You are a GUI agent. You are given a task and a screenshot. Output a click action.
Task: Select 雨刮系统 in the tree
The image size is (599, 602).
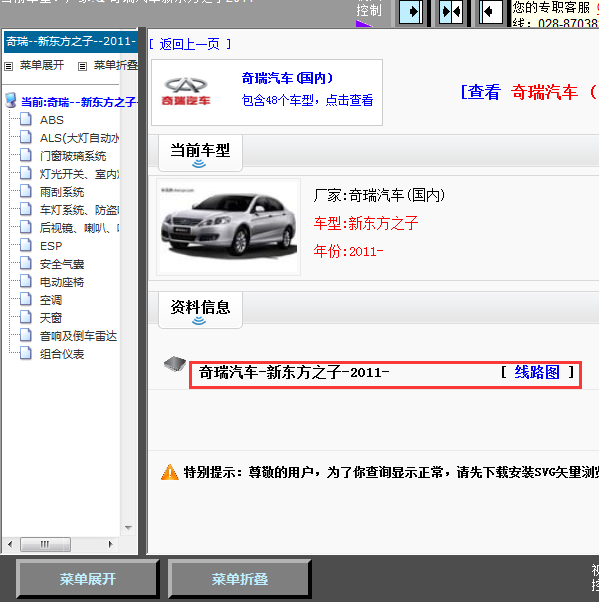pos(62,192)
